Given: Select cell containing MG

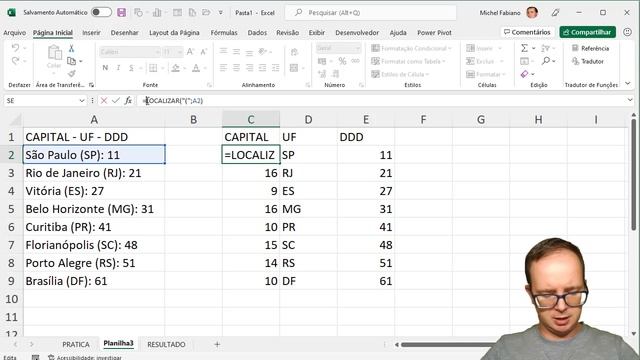Looking at the screenshot, I should 309,209.
